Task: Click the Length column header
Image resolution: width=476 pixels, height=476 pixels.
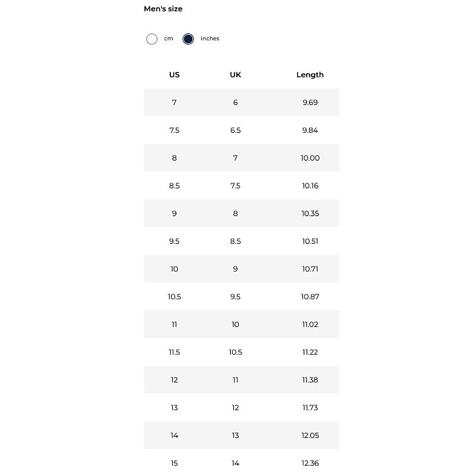Action: [x=310, y=75]
